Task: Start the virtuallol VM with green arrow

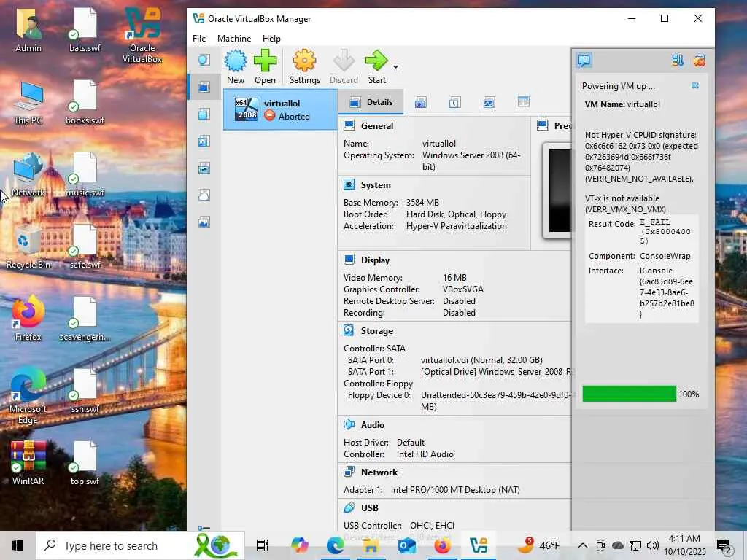Action: click(376, 67)
